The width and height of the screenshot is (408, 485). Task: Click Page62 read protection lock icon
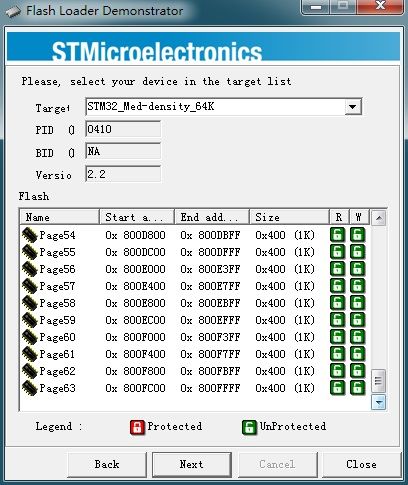pos(337,371)
